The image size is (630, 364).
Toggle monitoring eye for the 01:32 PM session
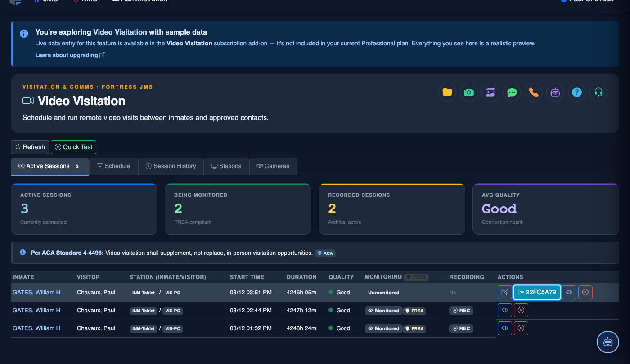tap(505, 328)
